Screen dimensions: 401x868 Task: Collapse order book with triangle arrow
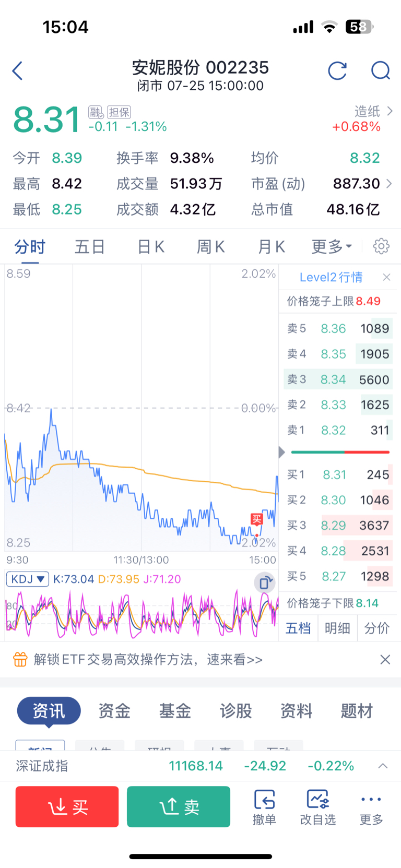(282, 452)
